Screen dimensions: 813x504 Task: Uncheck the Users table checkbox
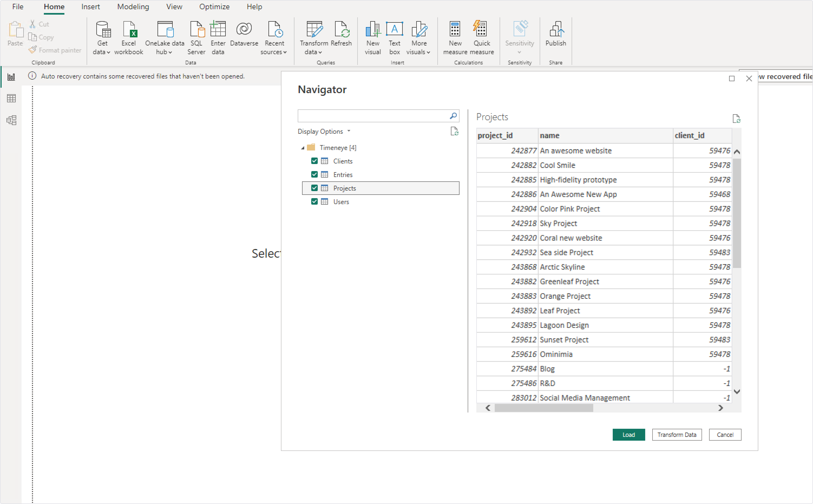314,201
